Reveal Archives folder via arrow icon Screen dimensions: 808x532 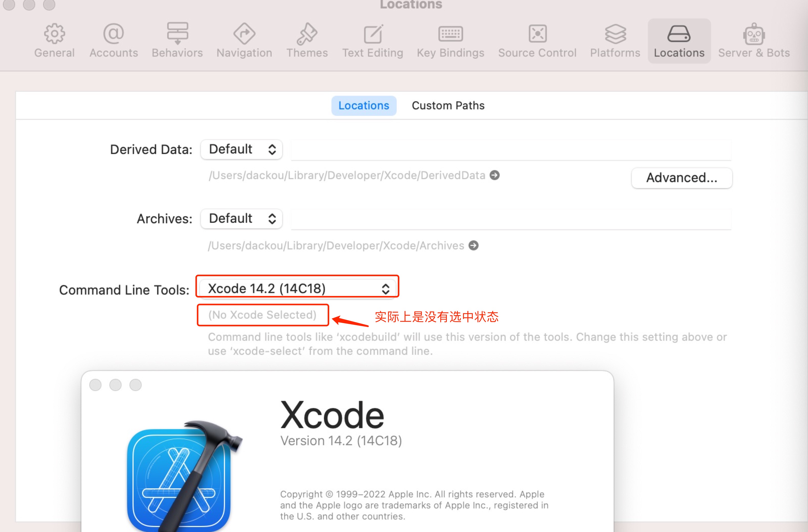coord(474,245)
